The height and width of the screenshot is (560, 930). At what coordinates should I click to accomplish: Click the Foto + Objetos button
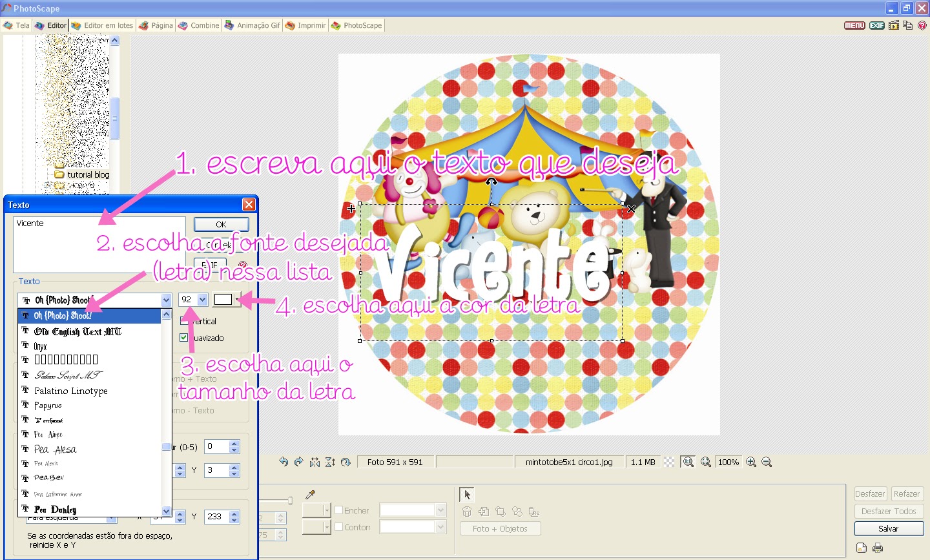pyautogui.click(x=500, y=528)
